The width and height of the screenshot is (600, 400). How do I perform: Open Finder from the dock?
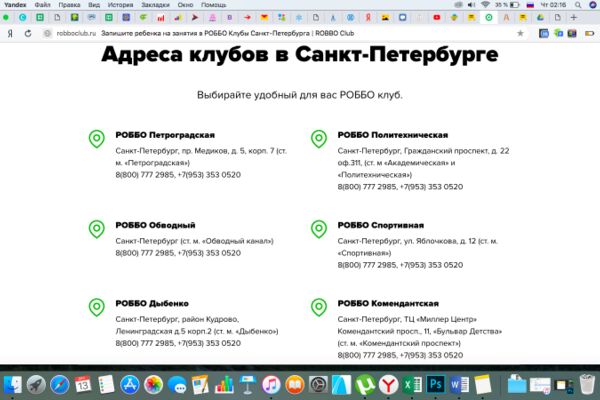[x=12, y=384]
